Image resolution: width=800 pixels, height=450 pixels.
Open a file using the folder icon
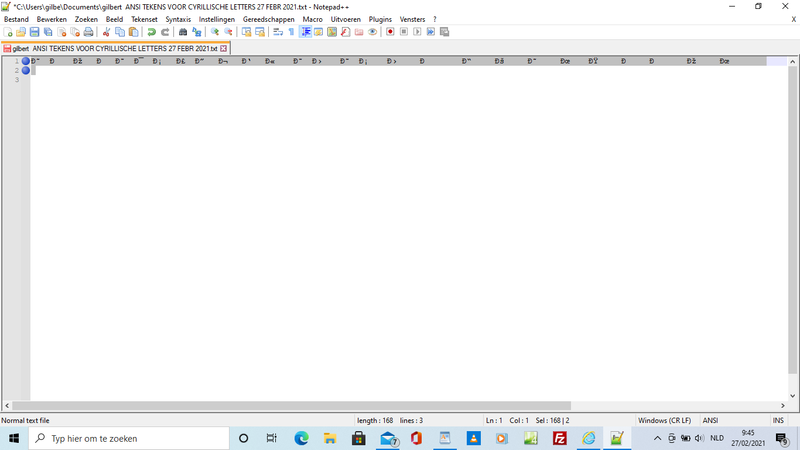tap(21, 32)
